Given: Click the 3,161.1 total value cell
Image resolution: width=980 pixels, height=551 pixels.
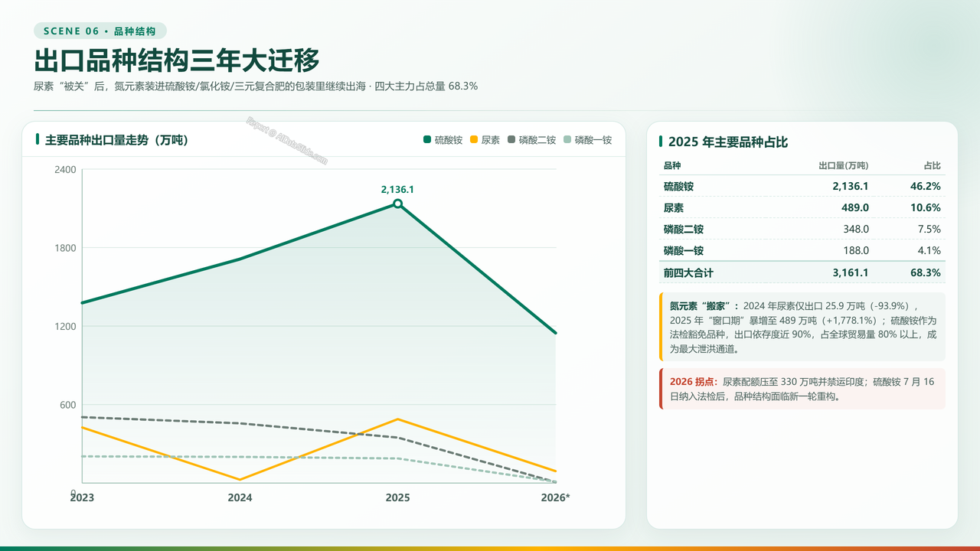Looking at the screenshot, I should tap(851, 272).
